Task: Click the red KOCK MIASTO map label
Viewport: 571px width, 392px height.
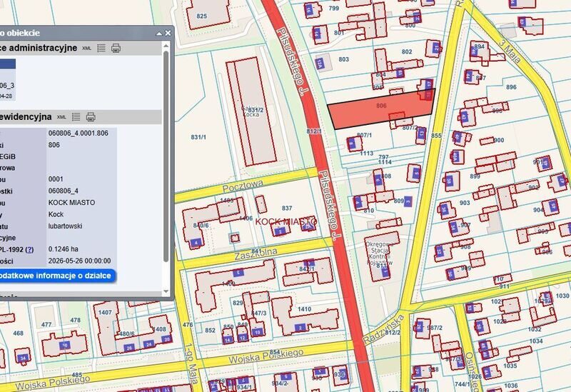Action: click(x=286, y=221)
